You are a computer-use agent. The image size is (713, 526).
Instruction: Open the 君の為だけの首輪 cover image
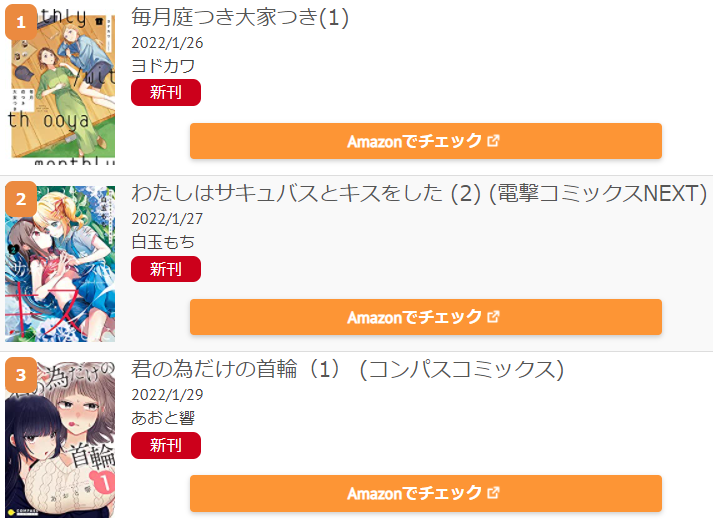pos(60,440)
